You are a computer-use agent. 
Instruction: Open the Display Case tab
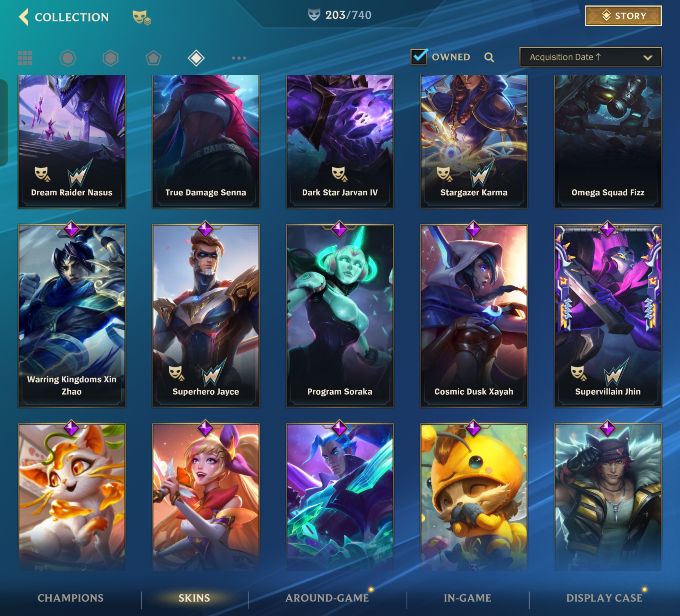(x=604, y=598)
